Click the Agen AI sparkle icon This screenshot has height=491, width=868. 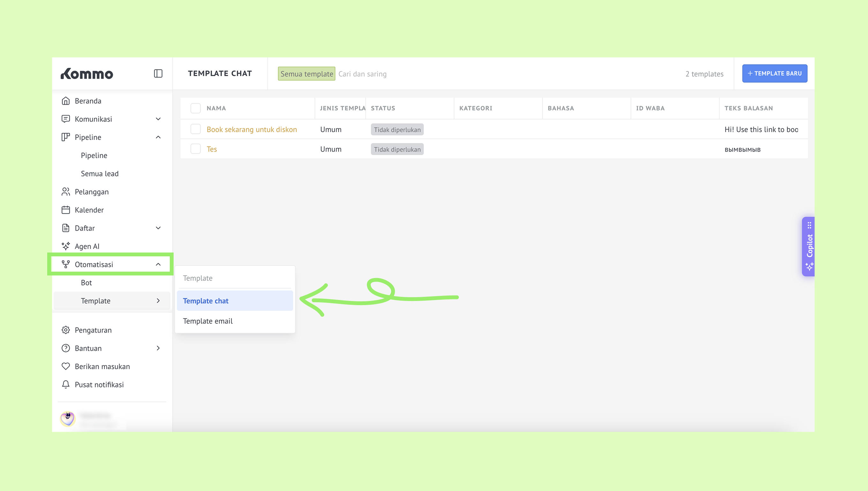coord(66,246)
